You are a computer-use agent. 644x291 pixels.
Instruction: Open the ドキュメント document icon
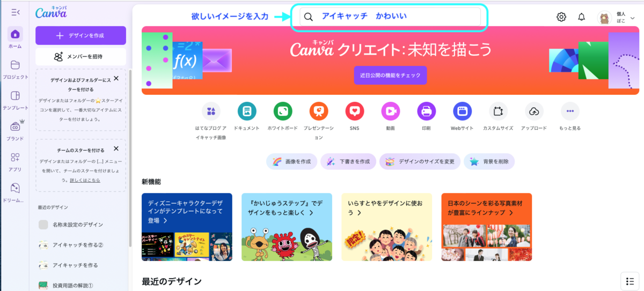[x=247, y=111]
